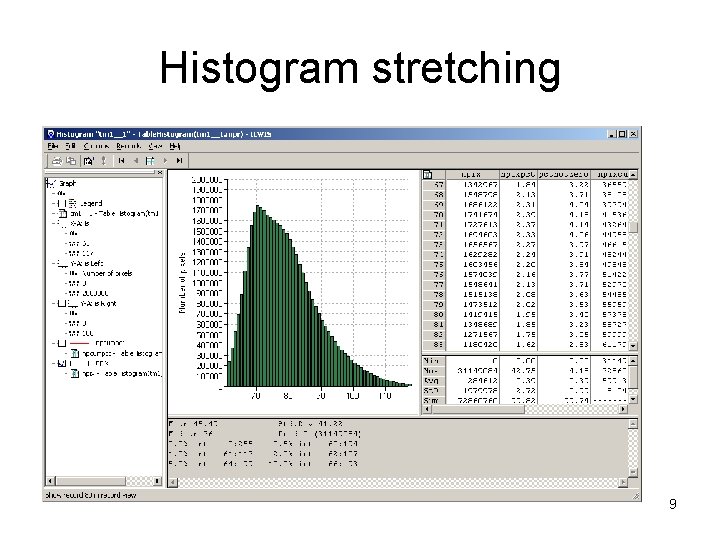The width and height of the screenshot is (720, 540).
Task: Click the histogram peak bar near 70
Action: 258,296
